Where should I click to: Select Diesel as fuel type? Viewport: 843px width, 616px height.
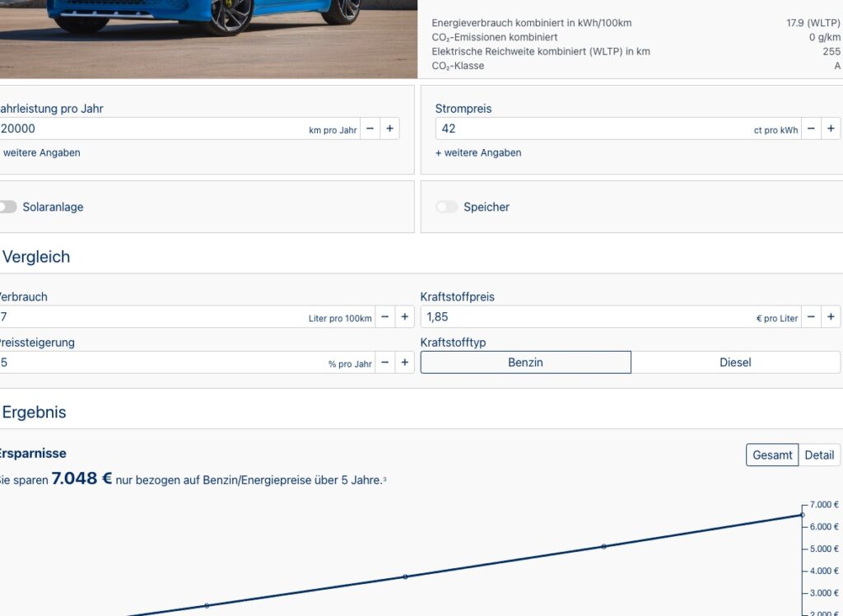click(735, 362)
